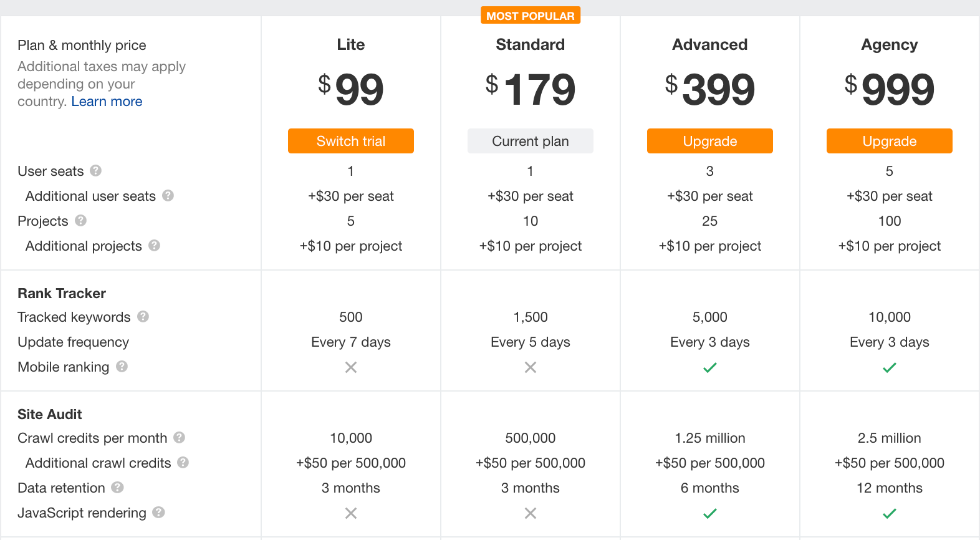980x540 pixels.
Task: Open the JavaScript rendering help icon
Action: tap(158, 512)
